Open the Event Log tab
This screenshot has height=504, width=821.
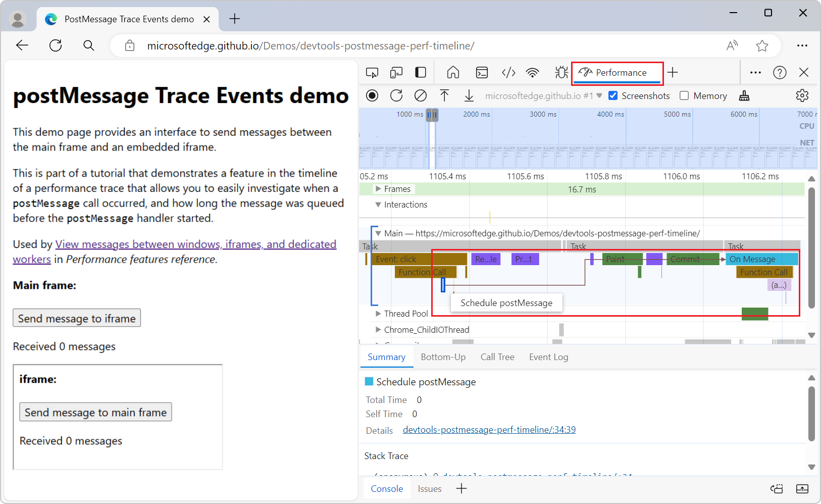(548, 357)
